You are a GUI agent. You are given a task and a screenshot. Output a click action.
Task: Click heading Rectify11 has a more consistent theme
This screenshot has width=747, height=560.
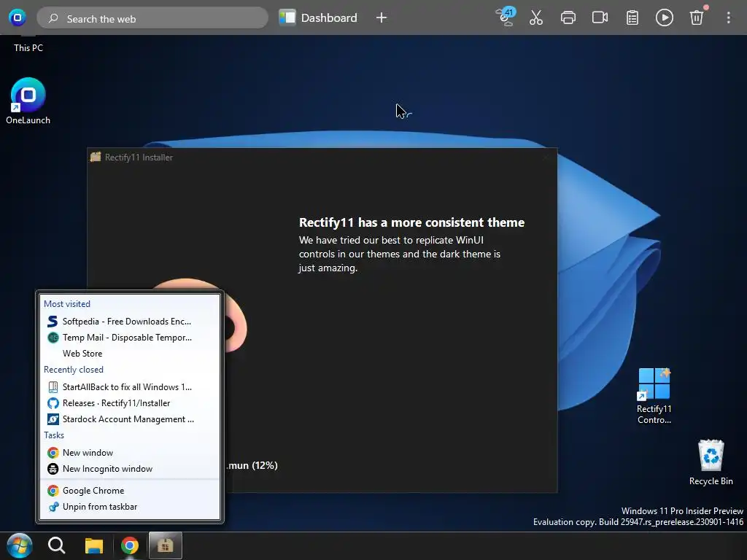411,222
